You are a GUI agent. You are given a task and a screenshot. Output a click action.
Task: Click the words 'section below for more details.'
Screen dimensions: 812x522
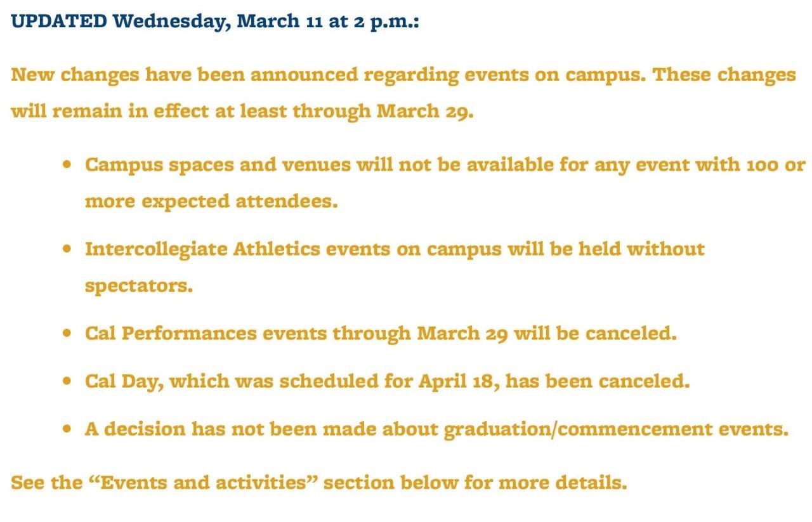click(476, 483)
